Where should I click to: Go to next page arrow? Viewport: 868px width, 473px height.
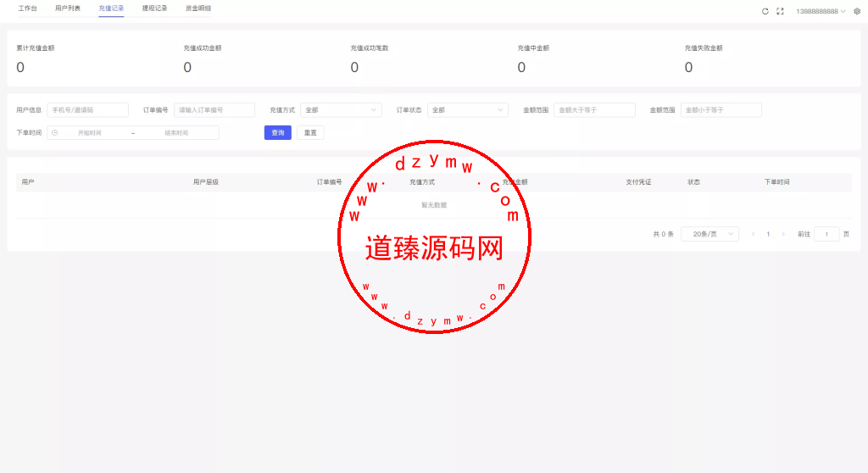(783, 234)
